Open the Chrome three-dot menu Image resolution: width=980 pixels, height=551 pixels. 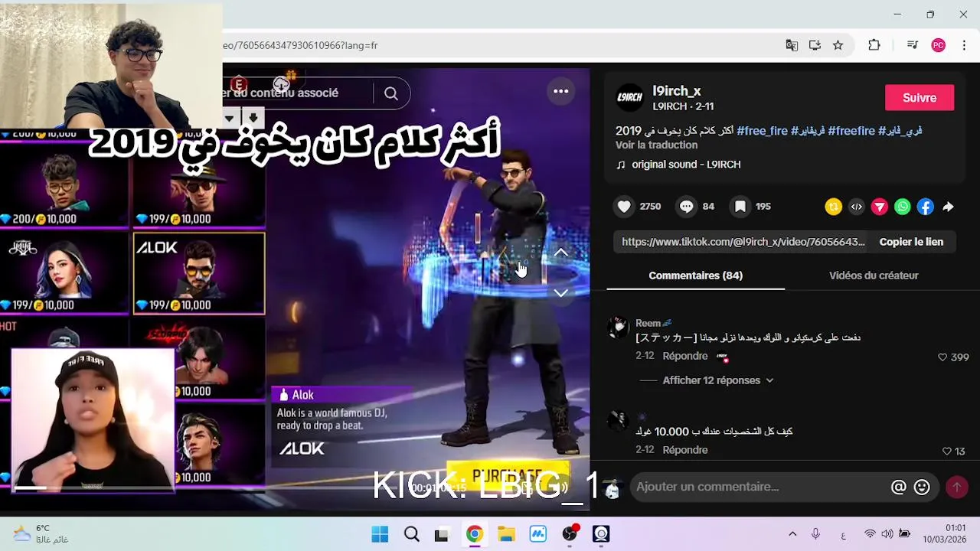[964, 45]
